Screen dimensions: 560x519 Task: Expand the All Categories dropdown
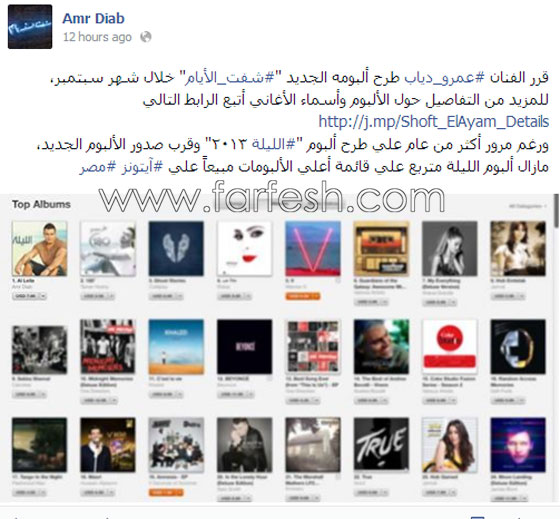(x=528, y=206)
